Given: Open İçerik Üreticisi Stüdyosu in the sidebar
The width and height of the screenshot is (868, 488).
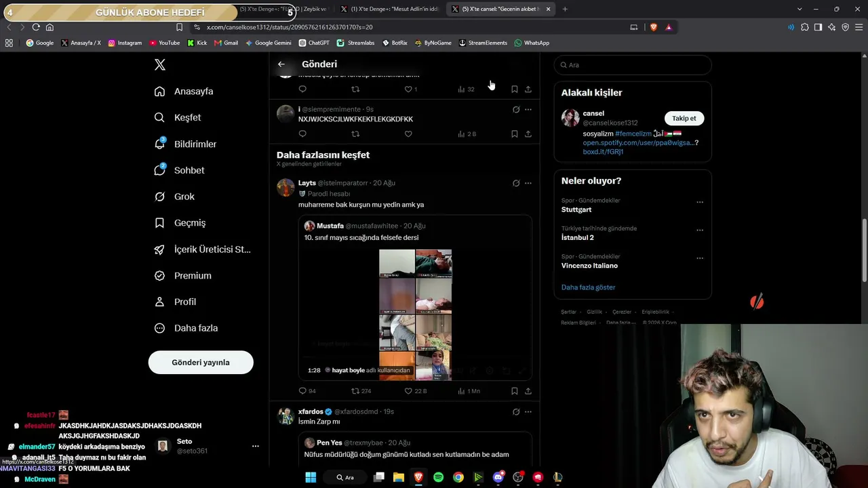Looking at the screenshot, I should [203, 249].
